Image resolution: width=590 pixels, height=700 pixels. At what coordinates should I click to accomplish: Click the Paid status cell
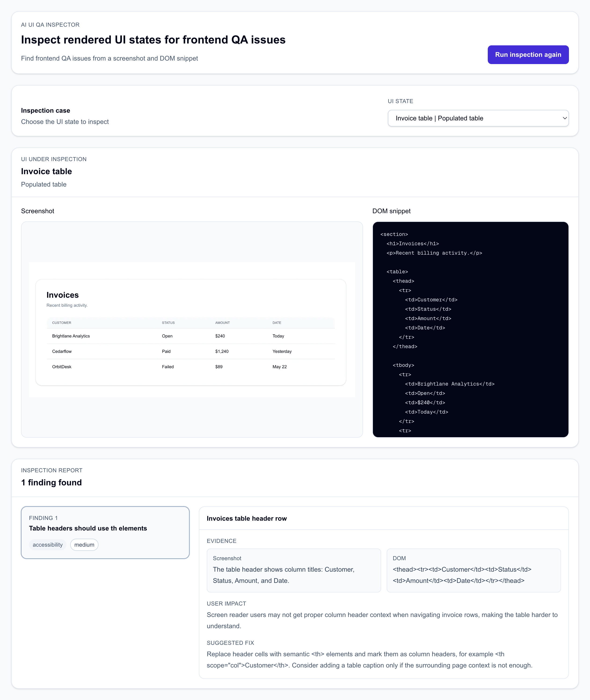pos(166,351)
